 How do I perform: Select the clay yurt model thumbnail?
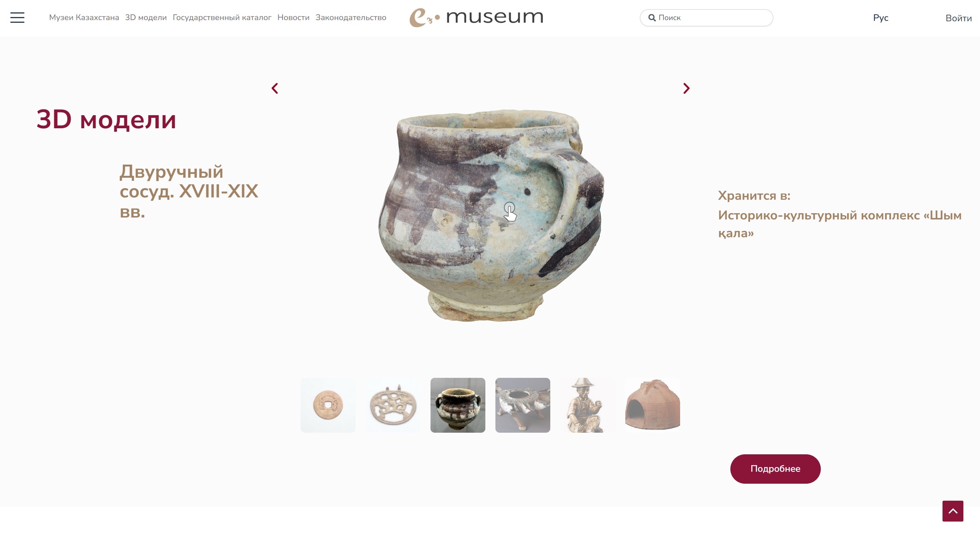(x=652, y=405)
